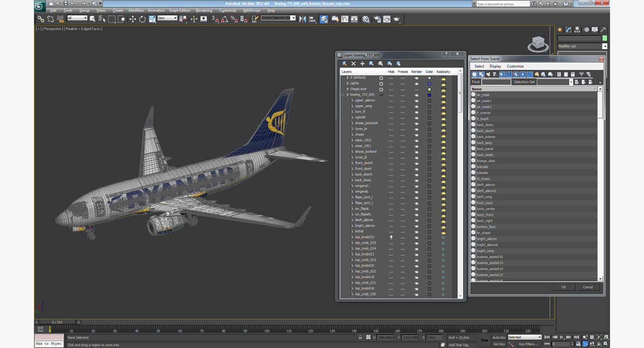Click Bind to Space Warp tool

[x=60, y=19]
